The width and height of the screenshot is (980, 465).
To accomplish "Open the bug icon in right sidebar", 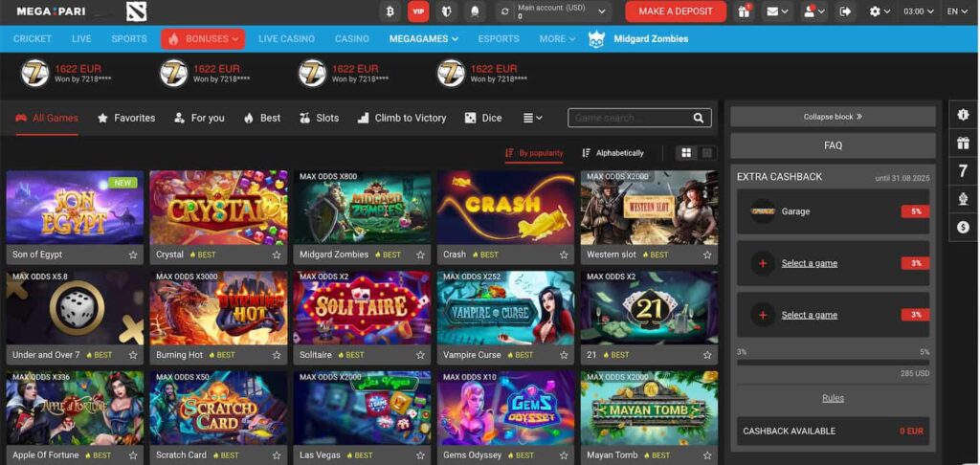I will point(963,115).
